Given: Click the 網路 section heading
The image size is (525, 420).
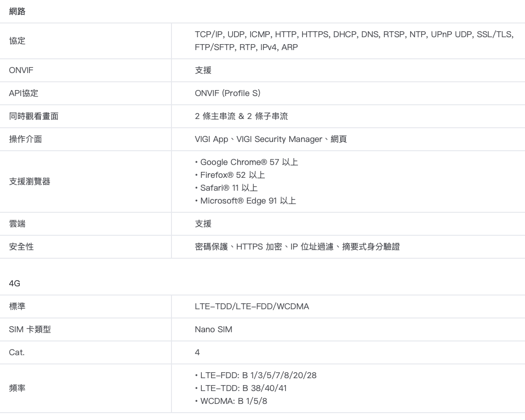Looking at the screenshot, I should [17, 12].
